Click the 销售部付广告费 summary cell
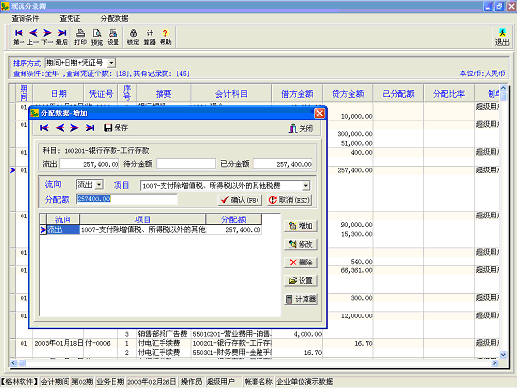The width and height of the screenshot is (517, 388). click(163, 334)
